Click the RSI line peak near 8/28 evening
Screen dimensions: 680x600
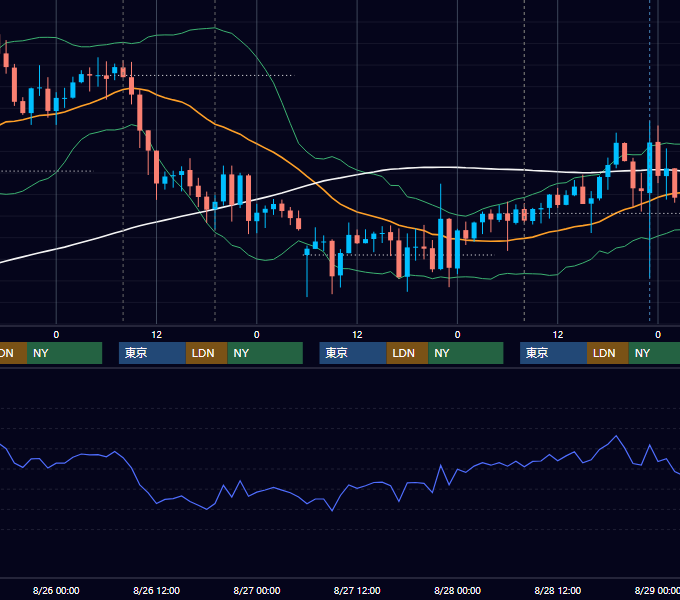[616, 436]
